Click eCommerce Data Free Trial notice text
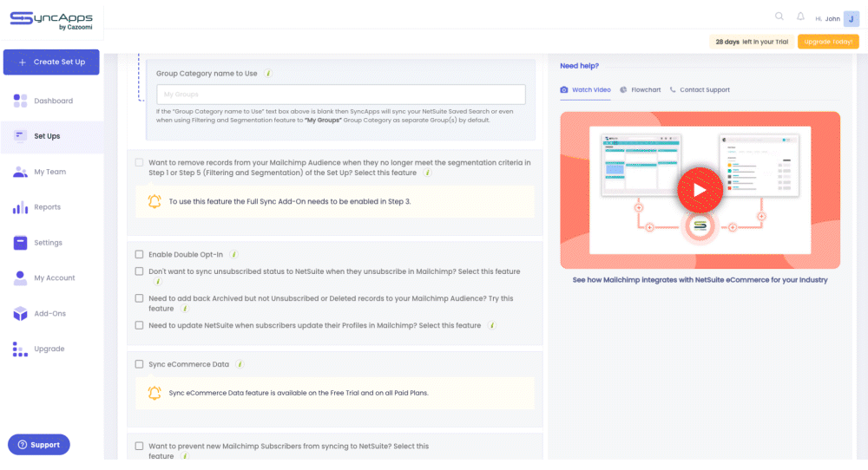 click(x=299, y=393)
